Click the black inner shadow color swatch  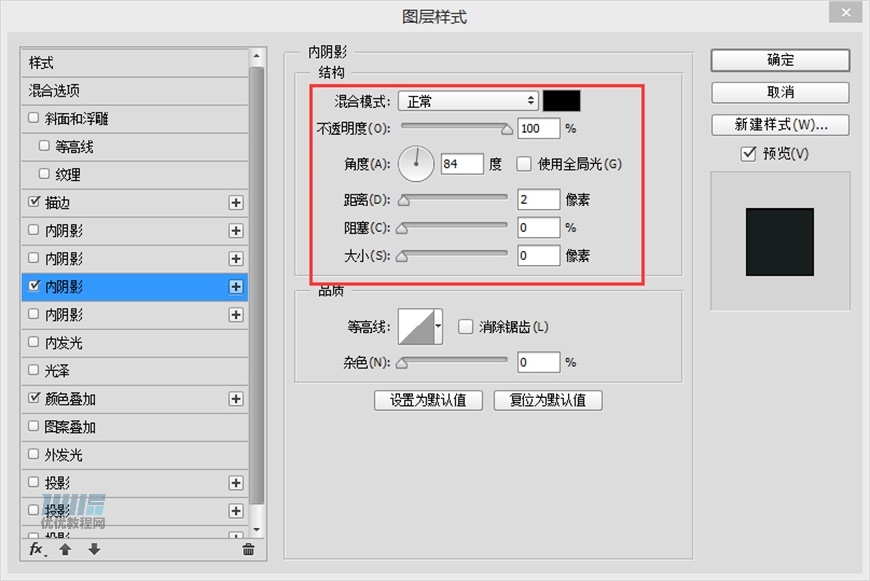click(562, 101)
